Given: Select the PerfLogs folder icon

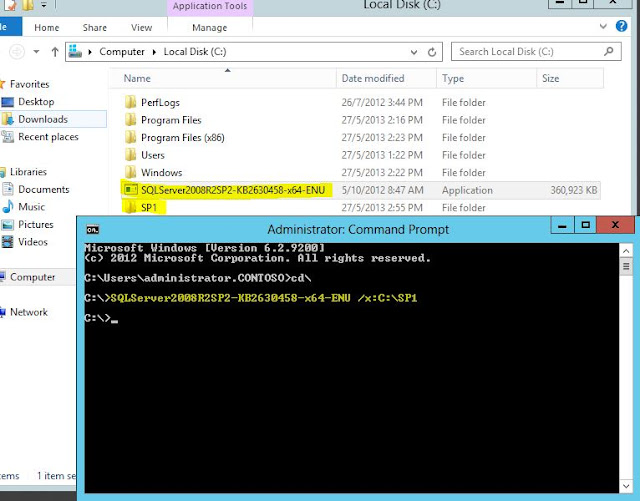Looking at the screenshot, I should coord(131,102).
